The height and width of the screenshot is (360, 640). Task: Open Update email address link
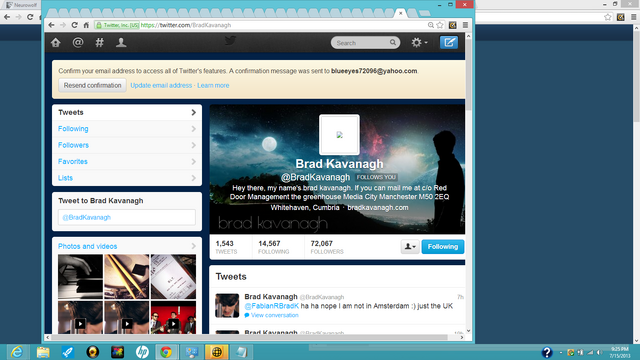(x=161, y=85)
